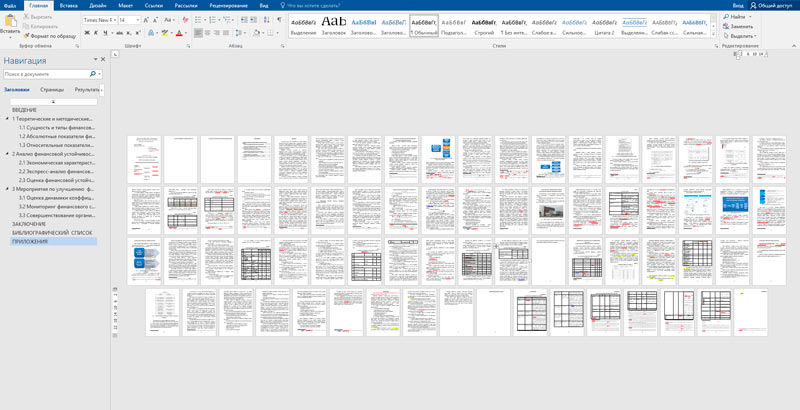Click the text highlight color marker
800x410 pixels.
(x=164, y=33)
